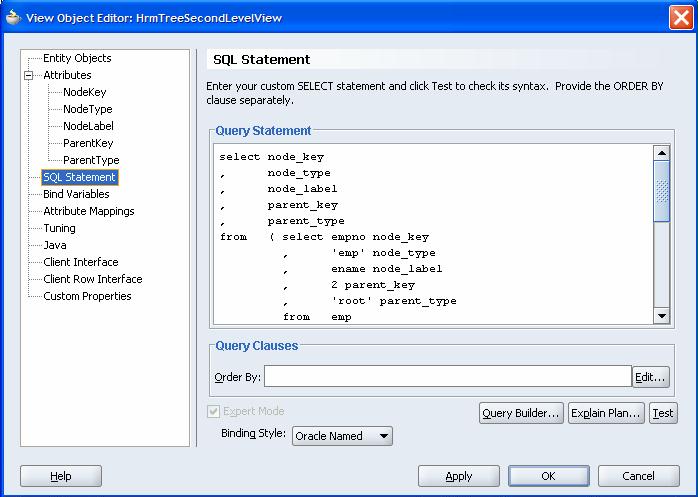Select Custom Properties in the tree
This screenshot has width=698, height=497.
click(x=87, y=296)
